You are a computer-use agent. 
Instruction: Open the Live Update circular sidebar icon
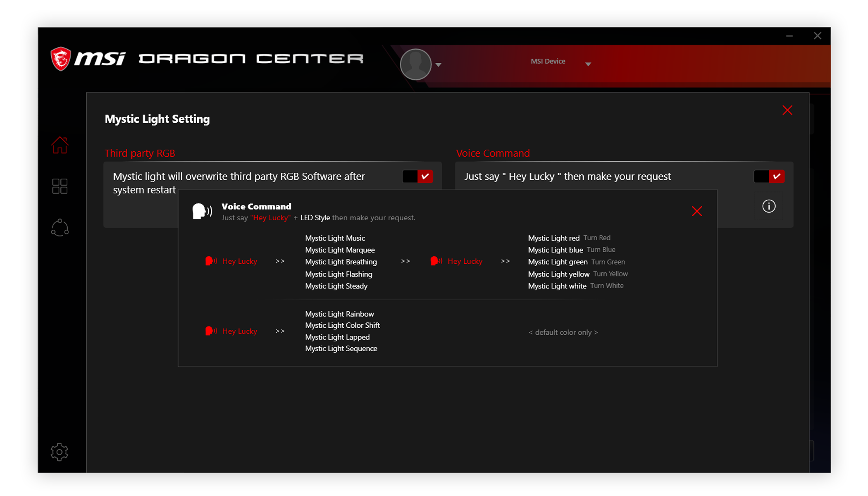click(x=60, y=227)
